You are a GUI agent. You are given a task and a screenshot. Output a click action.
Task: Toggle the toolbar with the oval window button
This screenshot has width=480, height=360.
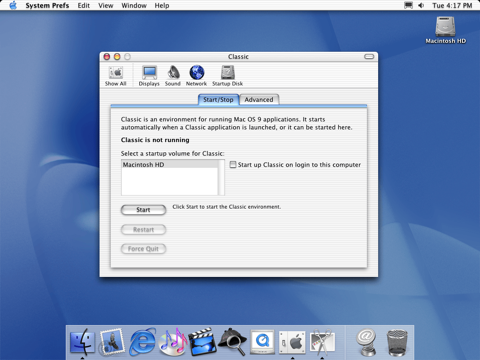[x=369, y=57]
